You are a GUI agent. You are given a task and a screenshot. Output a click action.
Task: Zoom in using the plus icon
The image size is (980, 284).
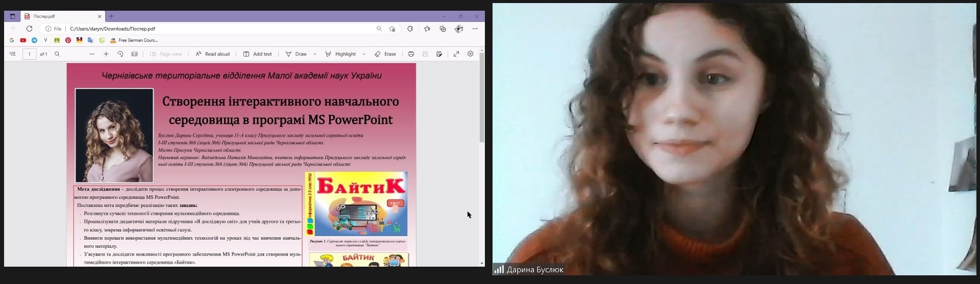click(106, 54)
